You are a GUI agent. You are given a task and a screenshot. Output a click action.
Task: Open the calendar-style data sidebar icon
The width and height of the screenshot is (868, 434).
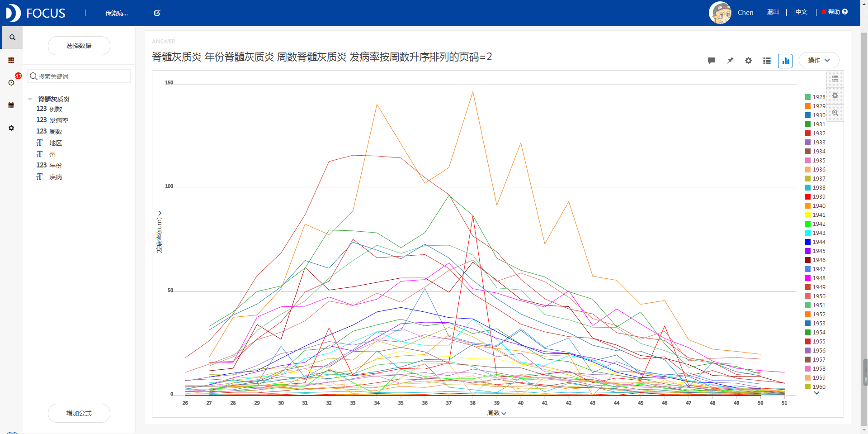(x=11, y=105)
